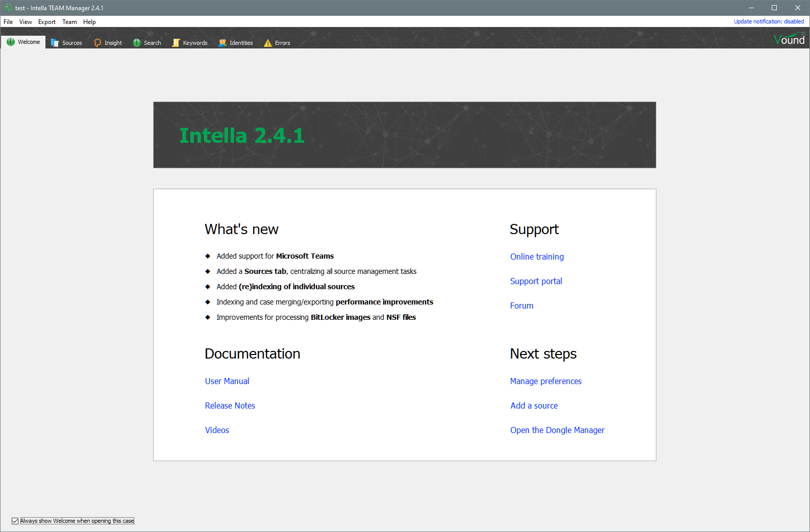810x532 pixels.
Task: Open the Export menu
Action: pos(47,22)
